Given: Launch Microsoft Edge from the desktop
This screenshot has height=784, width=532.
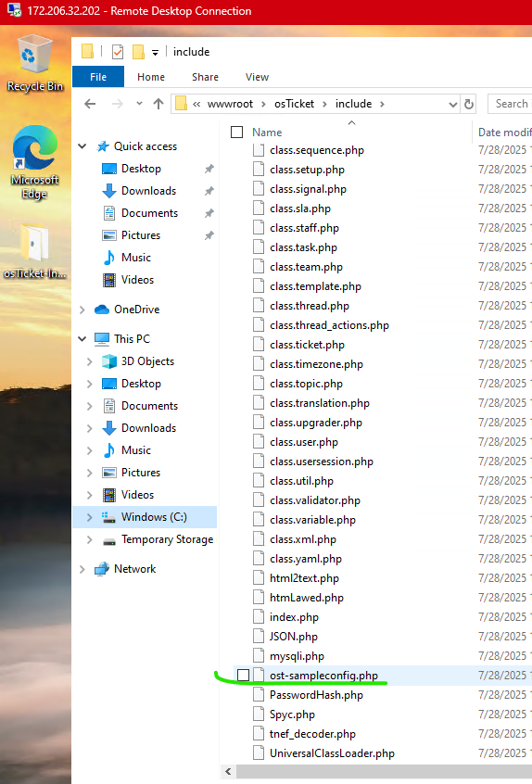Looking at the screenshot, I should (34, 162).
